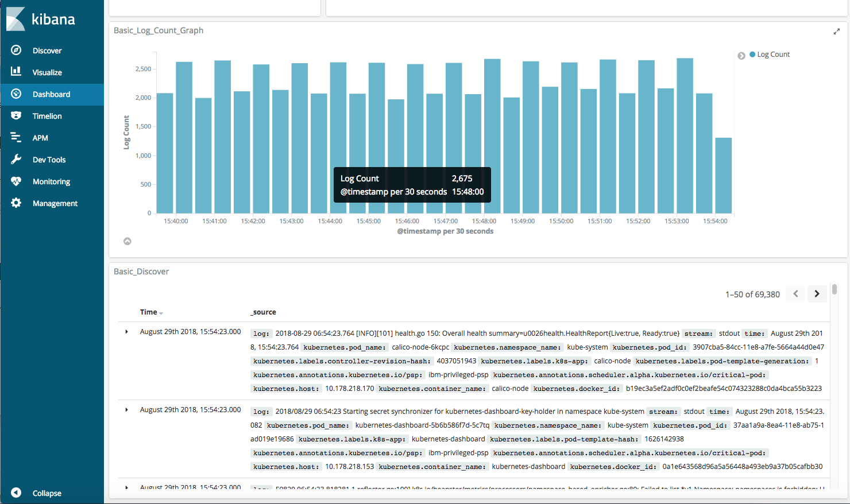
Task: Click the Discover menu label
Action: (x=47, y=51)
